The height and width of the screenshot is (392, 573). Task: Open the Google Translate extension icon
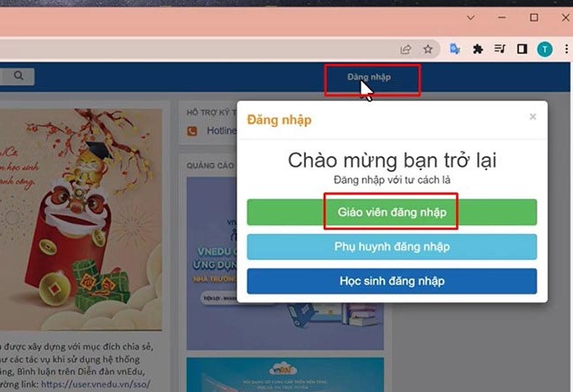click(x=455, y=49)
